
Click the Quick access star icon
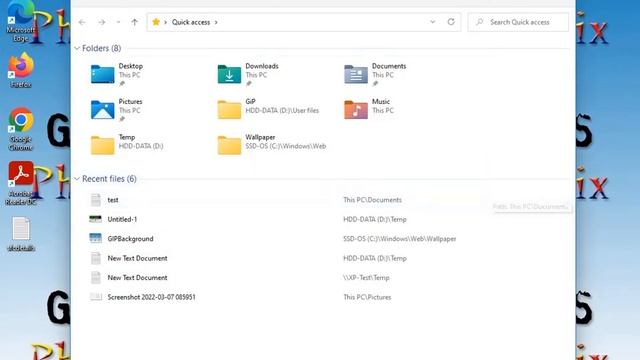156,22
